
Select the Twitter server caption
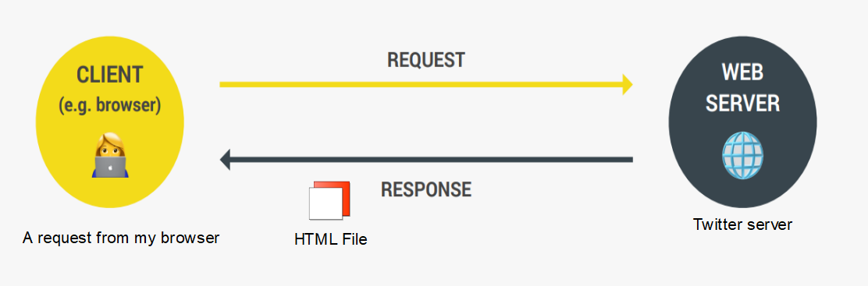click(x=742, y=224)
